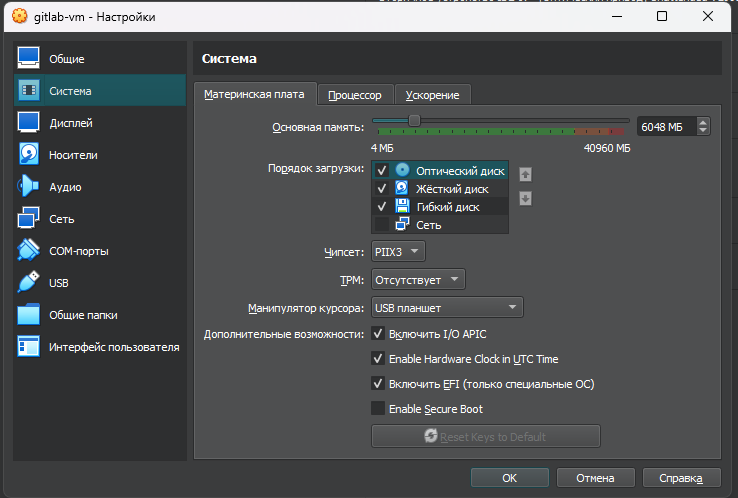Maximize the gitlab-vm settings window
The image size is (738, 498).
pyautogui.click(x=662, y=16)
